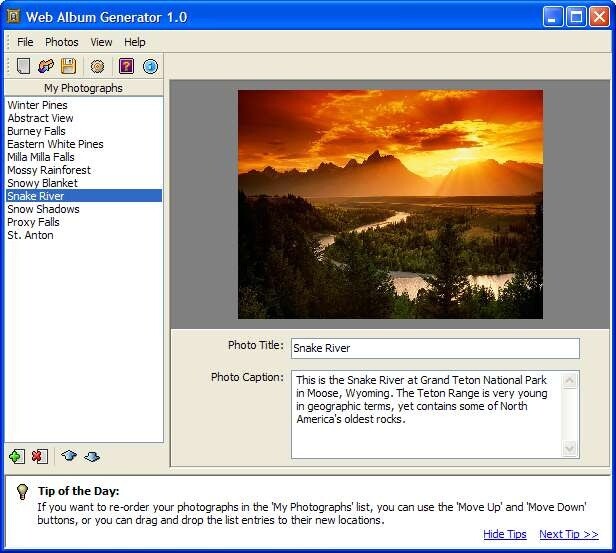Click the gear Generate/Settings toolbar icon

coord(97,66)
